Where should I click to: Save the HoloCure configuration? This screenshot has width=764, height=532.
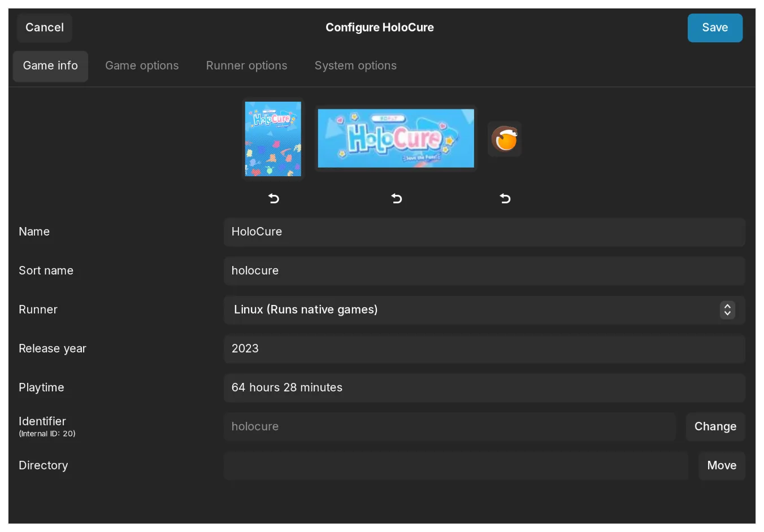[x=714, y=28]
